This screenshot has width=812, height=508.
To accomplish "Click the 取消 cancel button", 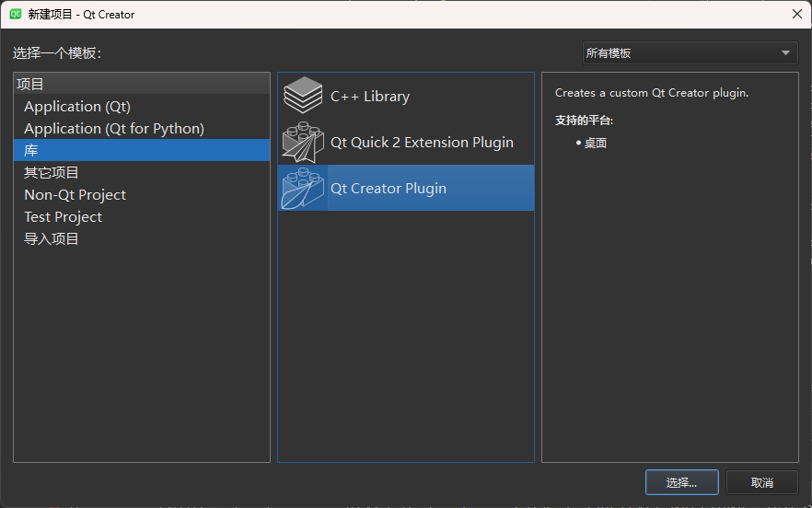I will (761, 482).
